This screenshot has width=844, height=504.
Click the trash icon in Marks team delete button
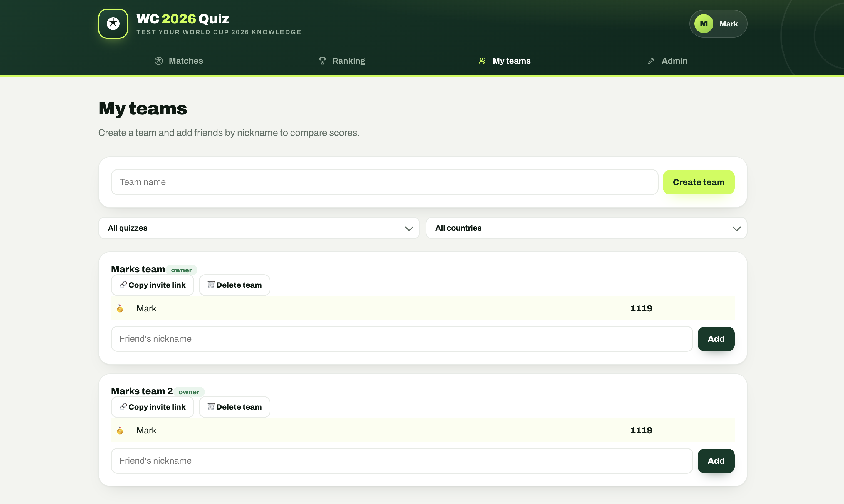(x=211, y=285)
